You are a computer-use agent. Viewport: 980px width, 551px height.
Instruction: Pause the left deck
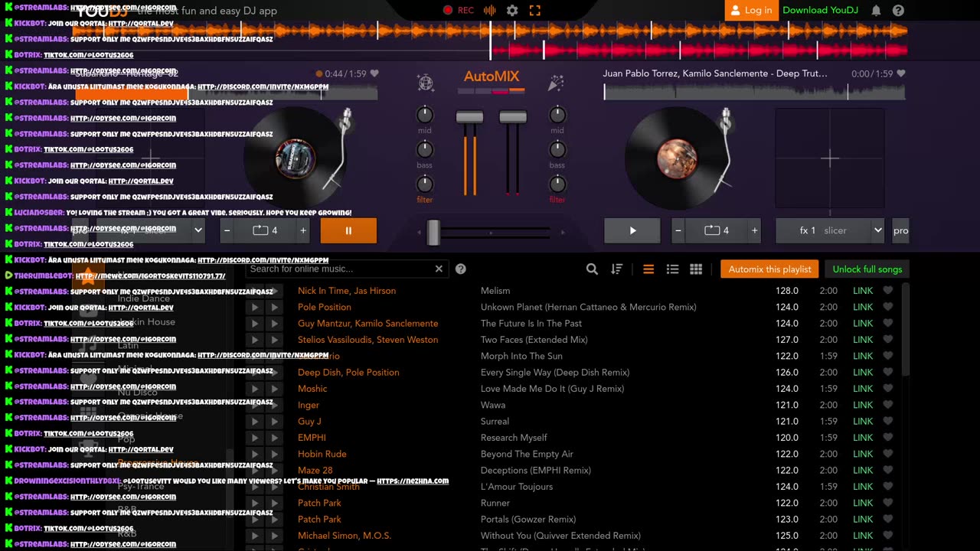point(348,230)
